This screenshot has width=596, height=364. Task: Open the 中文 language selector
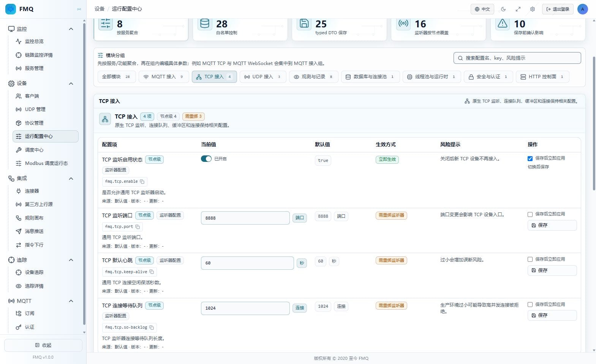pyautogui.click(x=482, y=9)
